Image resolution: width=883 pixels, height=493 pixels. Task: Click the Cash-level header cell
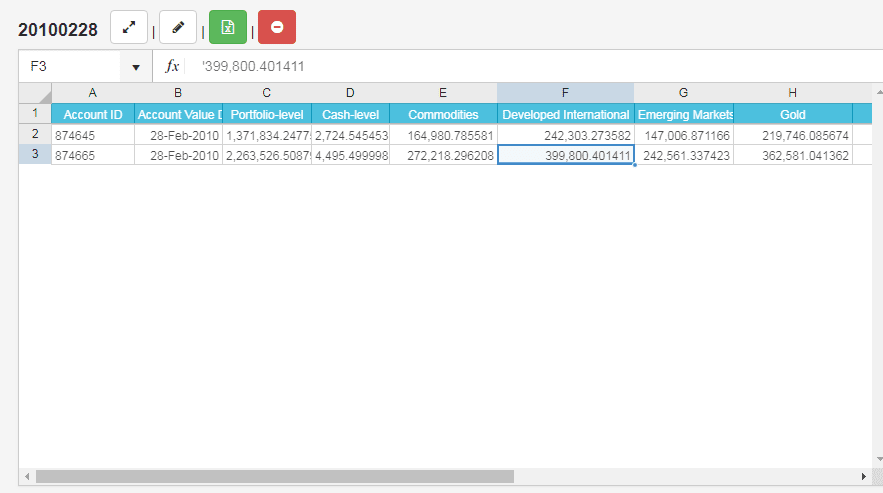coord(350,114)
